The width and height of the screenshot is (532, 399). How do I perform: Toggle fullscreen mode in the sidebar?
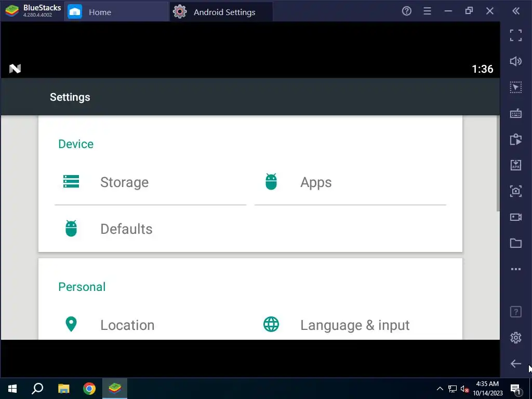coord(516,35)
